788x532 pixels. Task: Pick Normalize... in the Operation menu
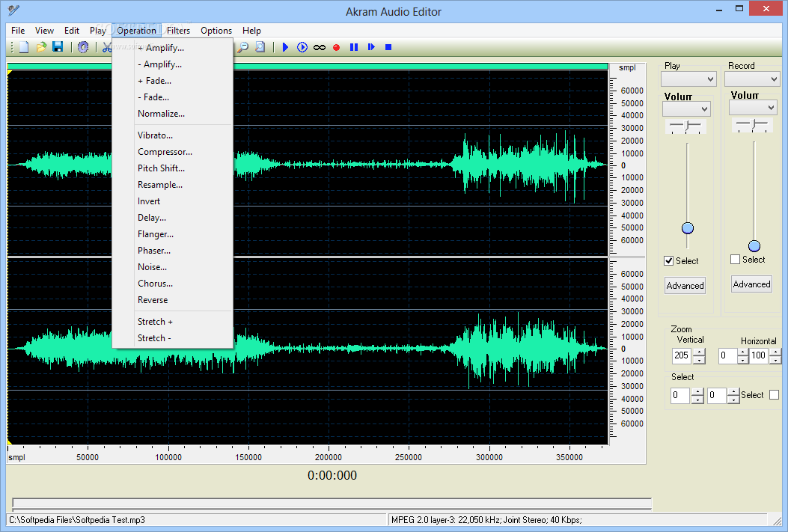[172, 114]
